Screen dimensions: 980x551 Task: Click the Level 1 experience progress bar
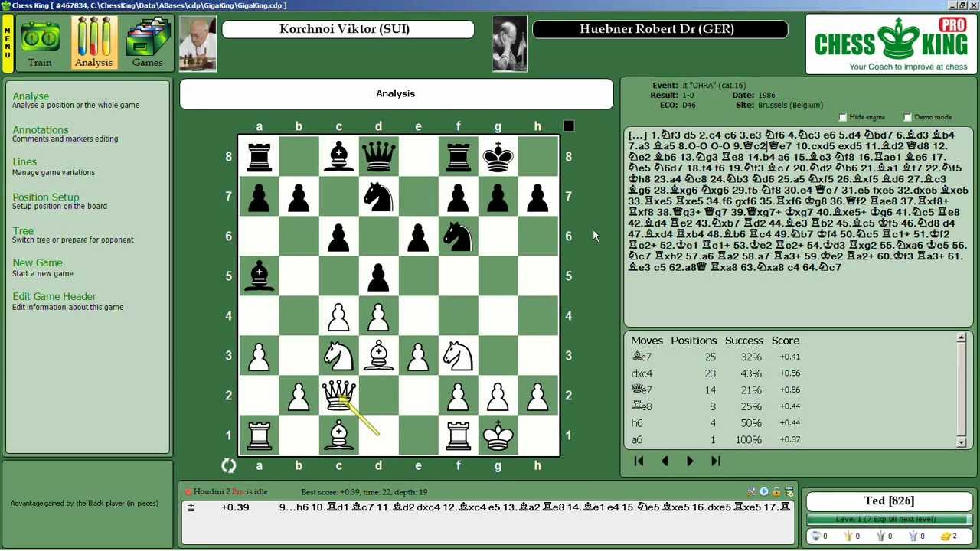889,520
